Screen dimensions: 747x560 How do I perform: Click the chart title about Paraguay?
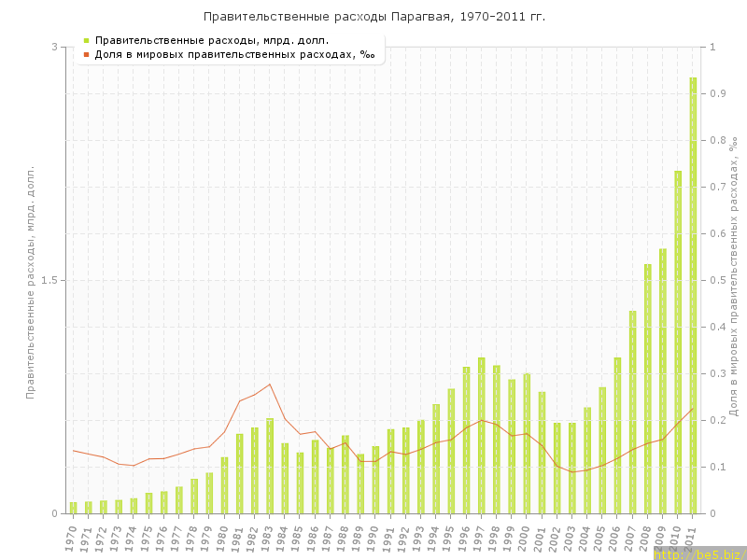pos(373,17)
